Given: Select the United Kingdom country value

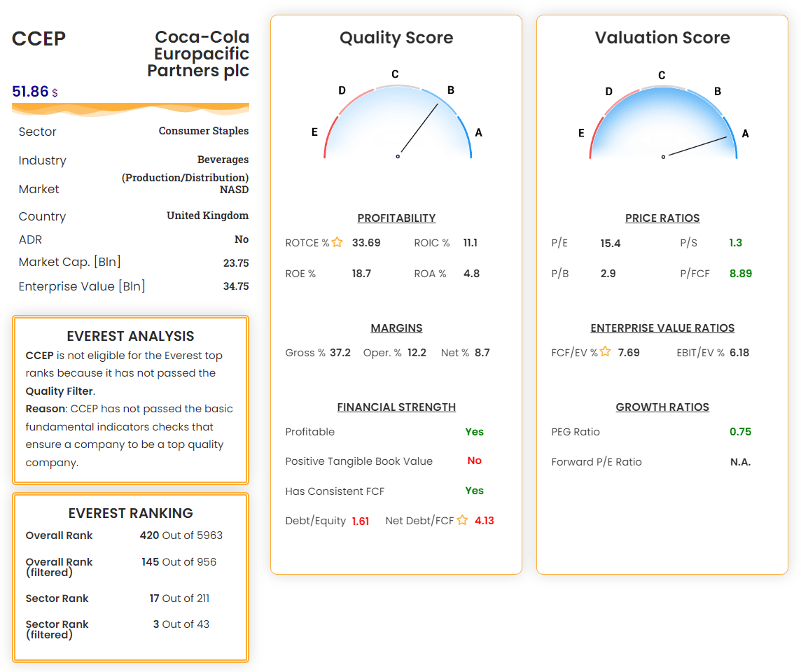Looking at the screenshot, I should pyautogui.click(x=207, y=216).
